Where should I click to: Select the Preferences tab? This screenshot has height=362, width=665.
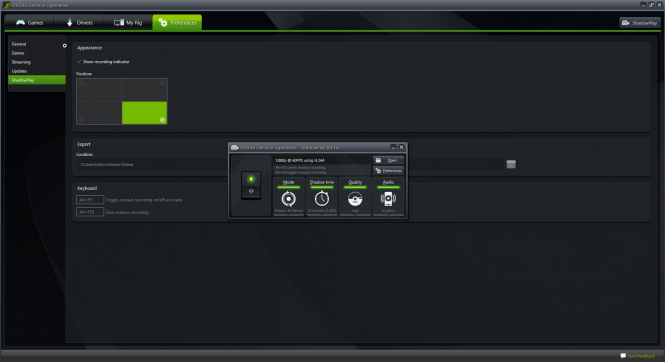point(177,22)
